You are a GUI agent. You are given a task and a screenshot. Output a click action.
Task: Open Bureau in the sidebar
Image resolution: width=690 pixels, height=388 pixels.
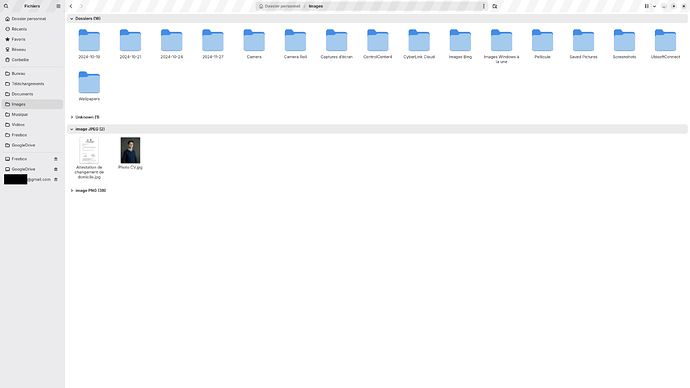pyautogui.click(x=33, y=73)
